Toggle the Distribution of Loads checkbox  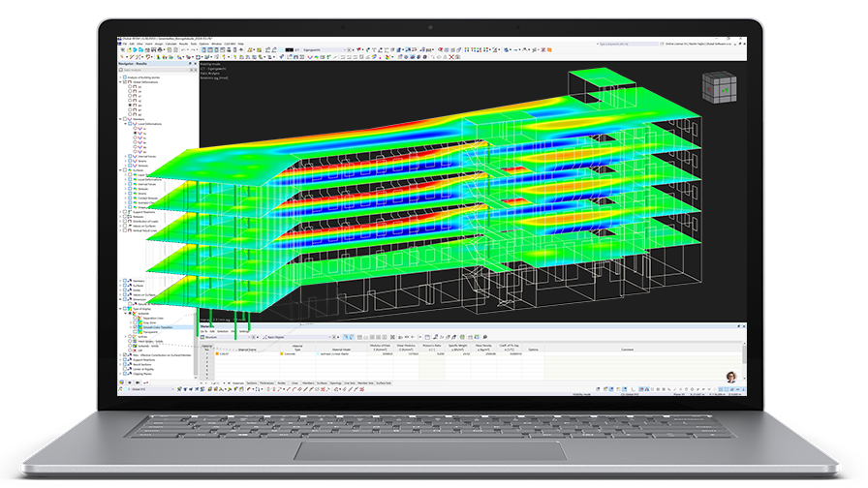click(x=125, y=222)
